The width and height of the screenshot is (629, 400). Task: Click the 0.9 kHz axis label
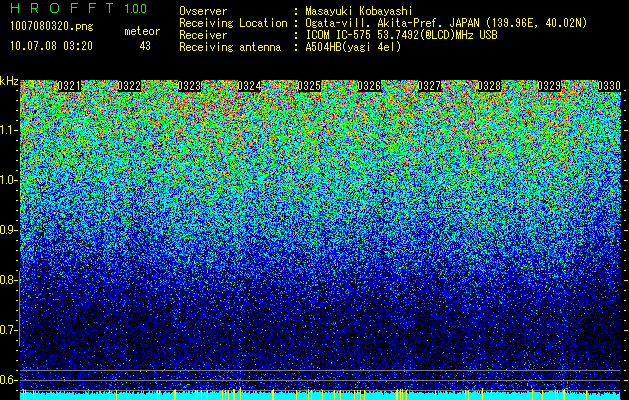[x=8, y=230]
